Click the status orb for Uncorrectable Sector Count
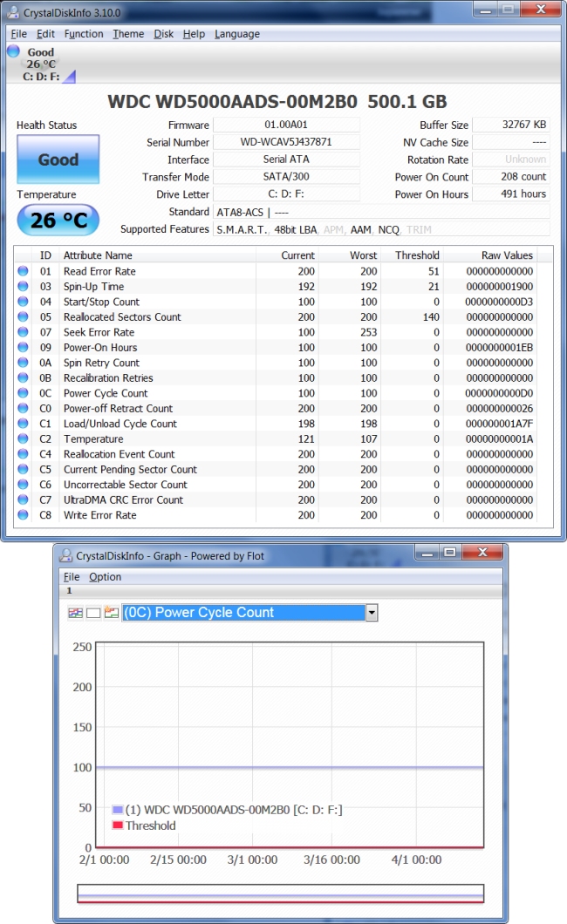This screenshot has width=567, height=924. pyautogui.click(x=23, y=485)
